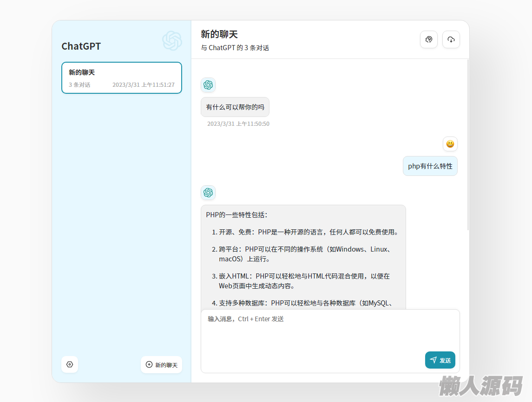The height and width of the screenshot is (402, 532).
Task: Select the 新的聊天 conversation in the sidebar
Action: 122,78
